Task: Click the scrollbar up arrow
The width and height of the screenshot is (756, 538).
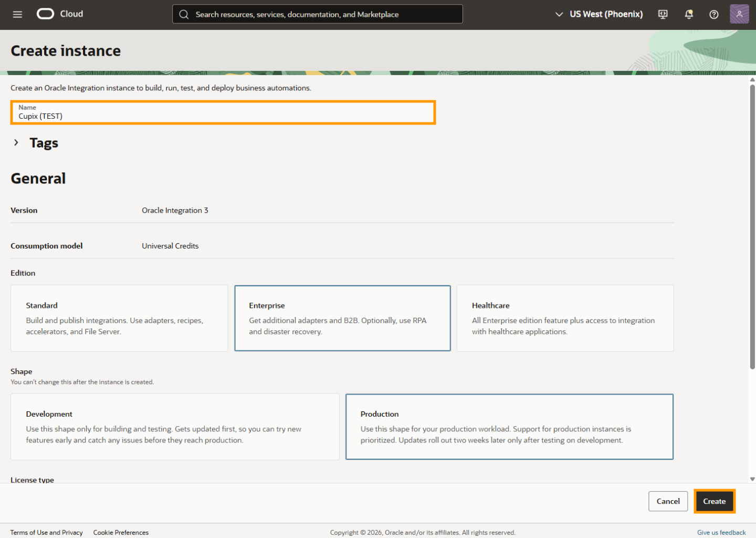Action: [752, 80]
